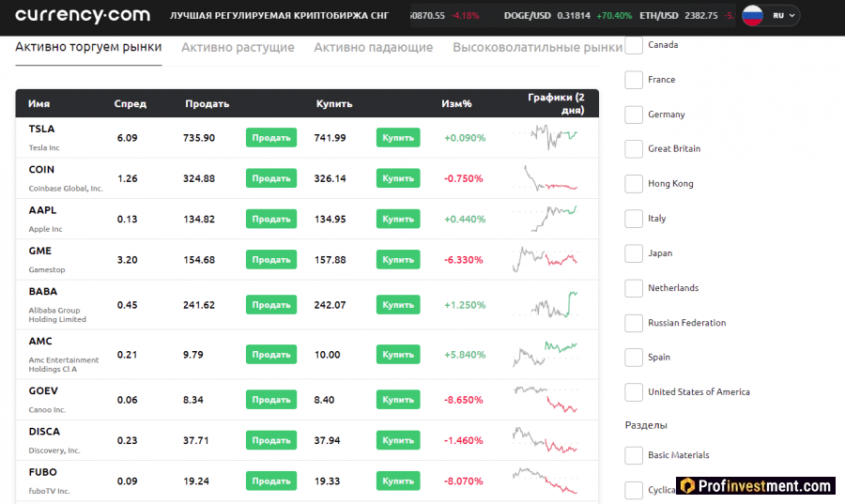Click Купить button for BABA
Screen dimensions: 845x504
click(x=398, y=305)
